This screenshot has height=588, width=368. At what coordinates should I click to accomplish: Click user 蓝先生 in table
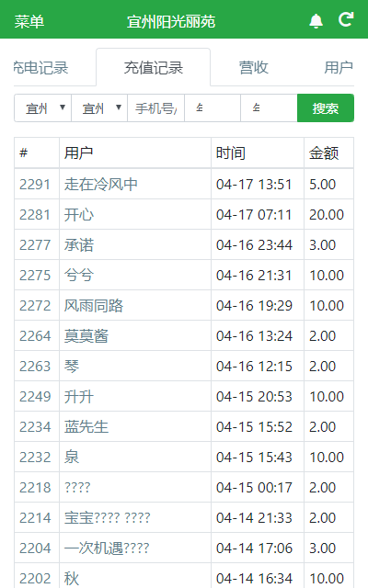pyautogui.click(x=86, y=426)
